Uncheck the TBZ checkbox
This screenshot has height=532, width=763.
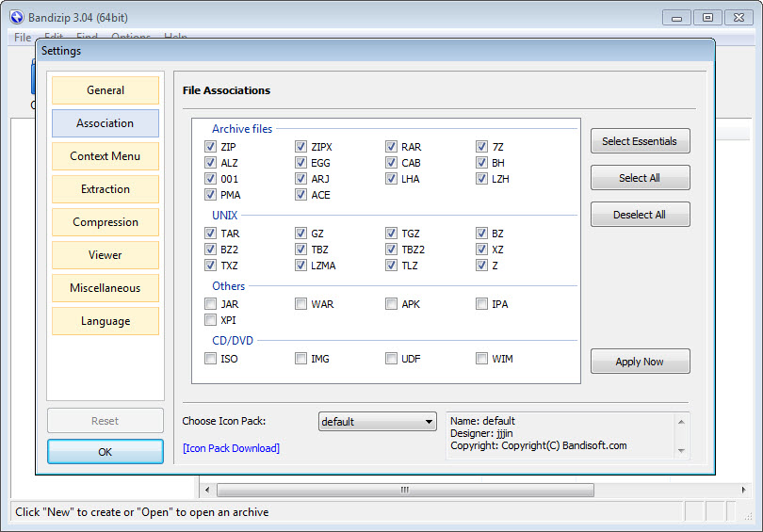tap(300, 249)
